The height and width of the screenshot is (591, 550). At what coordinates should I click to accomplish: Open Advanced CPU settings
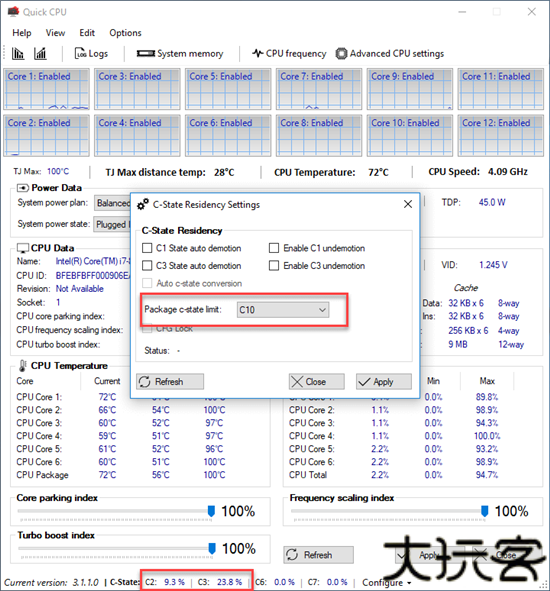point(390,54)
